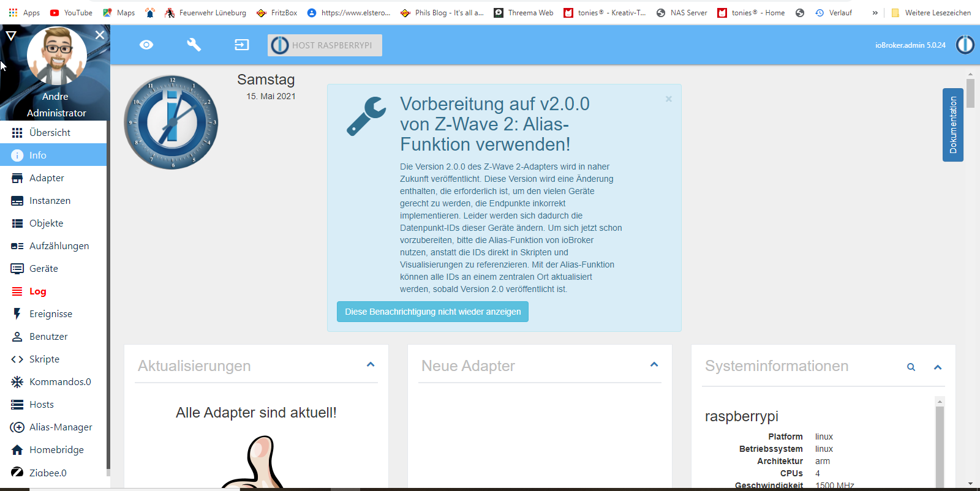The height and width of the screenshot is (491, 980).
Task: Open Alias-Manager label in sidebar
Action: tap(61, 427)
